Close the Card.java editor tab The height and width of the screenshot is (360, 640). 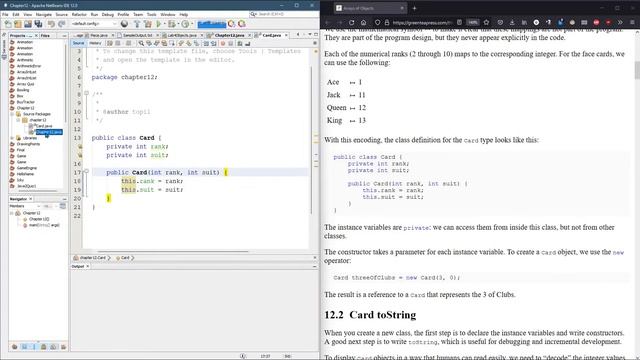coord(286,36)
